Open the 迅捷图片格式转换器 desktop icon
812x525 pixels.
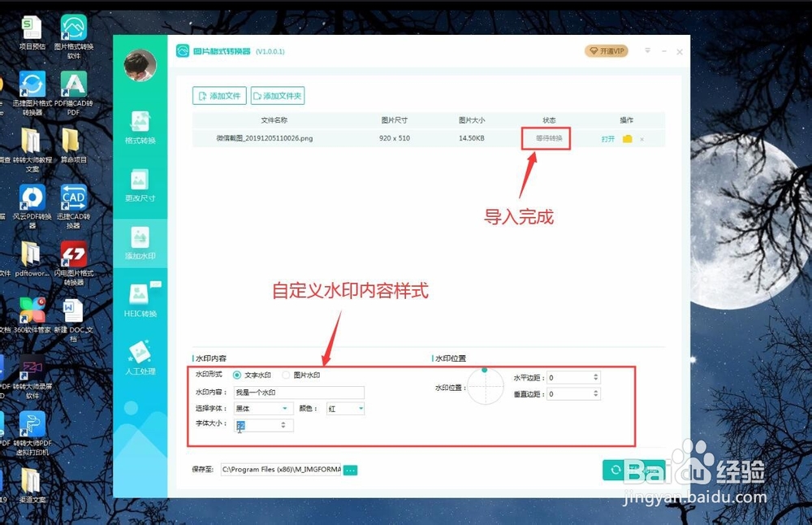[32, 93]
